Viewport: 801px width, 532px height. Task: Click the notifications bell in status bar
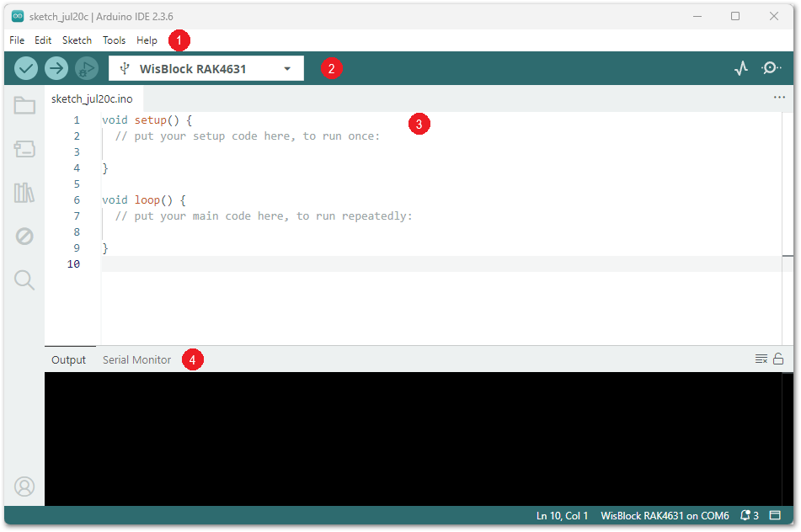click(748, 515)
